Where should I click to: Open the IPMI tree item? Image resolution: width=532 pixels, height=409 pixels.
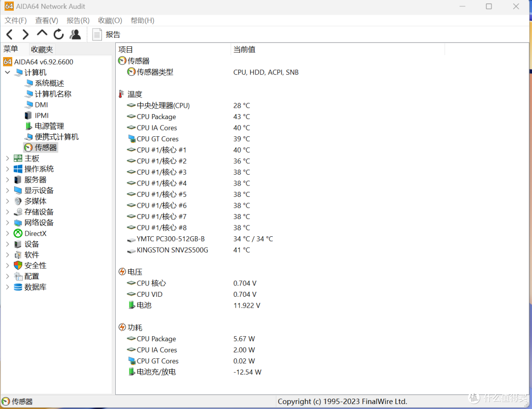pos(36,116)
